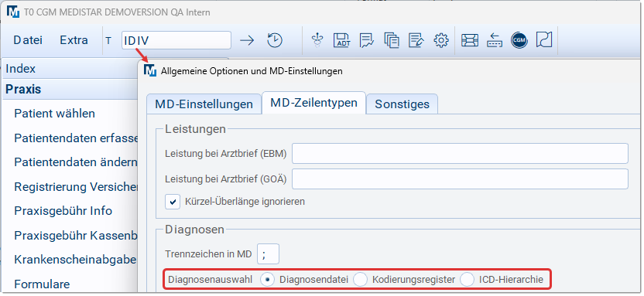This screenshot has height=296, width=644.
Task: Open the Datei menu
Action: (x=28, y=40)
